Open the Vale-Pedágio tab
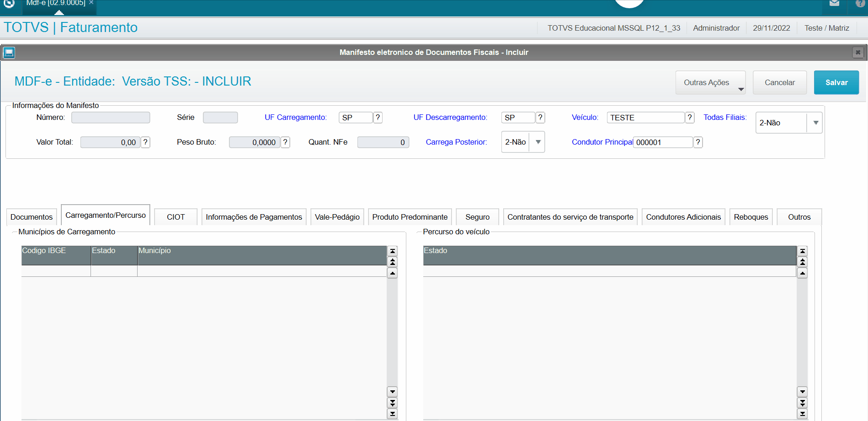 point(337,217)
